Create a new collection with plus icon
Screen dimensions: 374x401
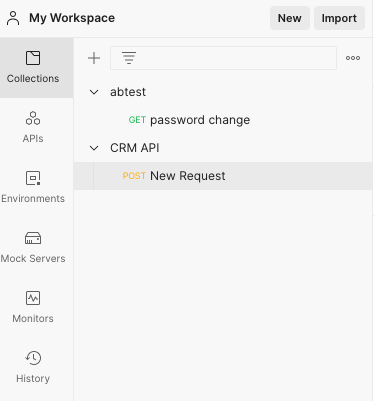coord(94,58)
